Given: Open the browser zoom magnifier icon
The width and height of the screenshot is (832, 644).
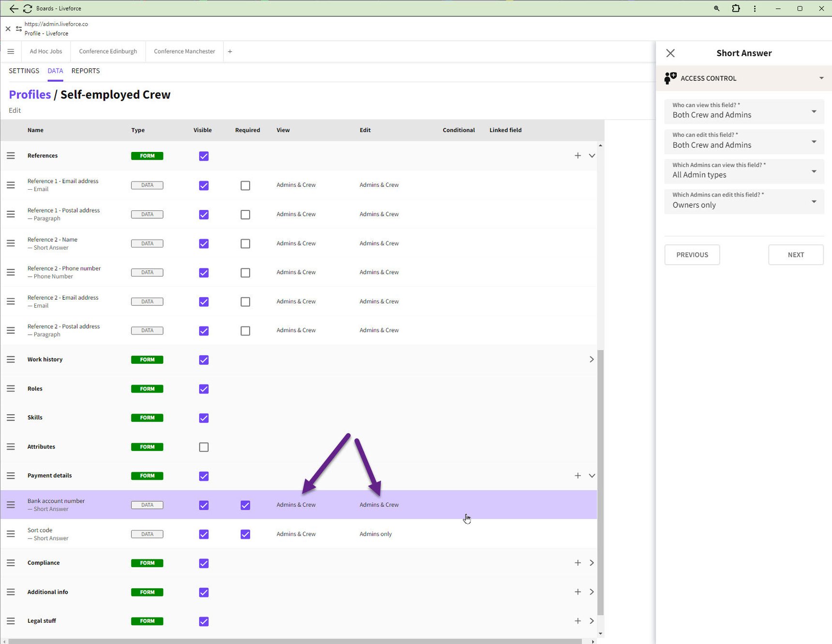Looking at the screenshot, I should 716,8.
